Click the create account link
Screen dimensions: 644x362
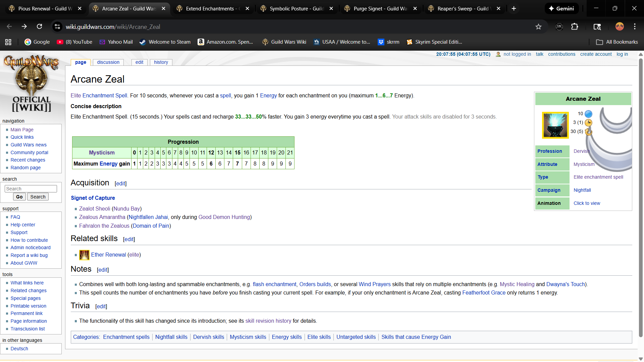point(596,54)
